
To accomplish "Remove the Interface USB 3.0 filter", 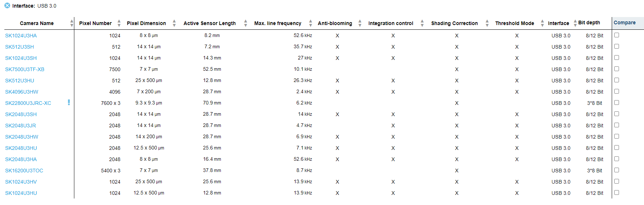I will click(x=7, y=6).
